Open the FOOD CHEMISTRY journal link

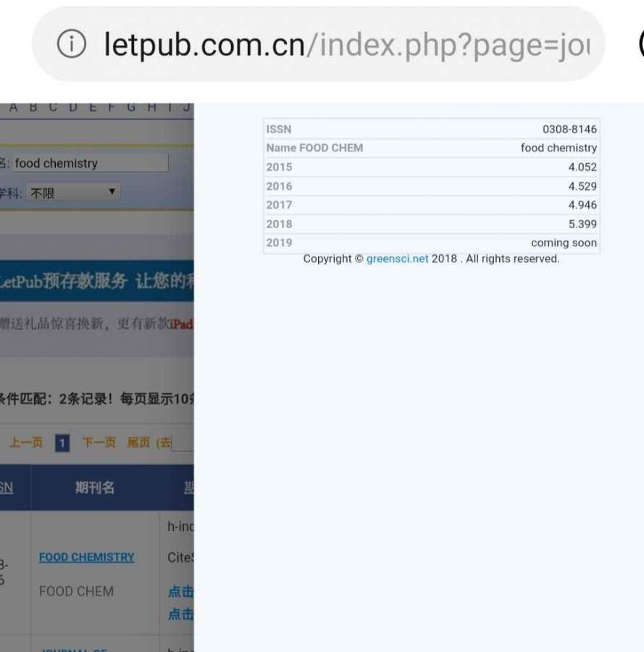tap(86, 557)
